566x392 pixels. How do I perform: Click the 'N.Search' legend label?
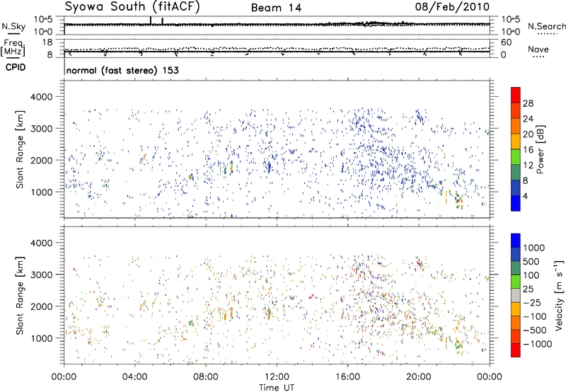click(x=547, y=26)
